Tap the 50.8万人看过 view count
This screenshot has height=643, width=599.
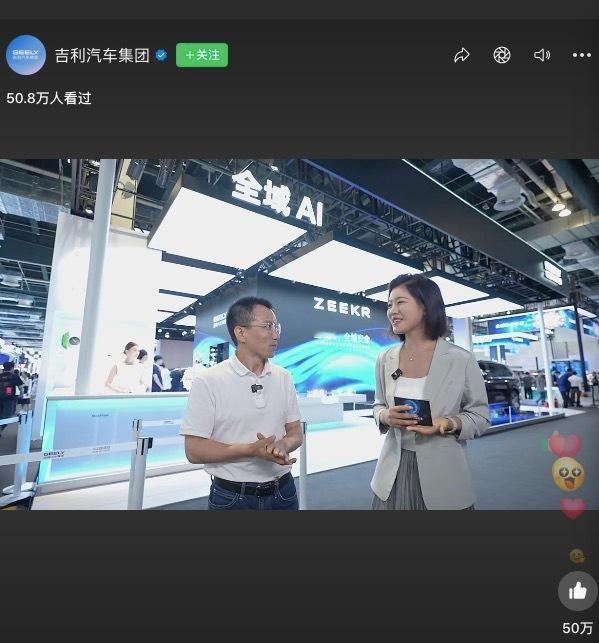pyautogui.click(x=49, y=98)
